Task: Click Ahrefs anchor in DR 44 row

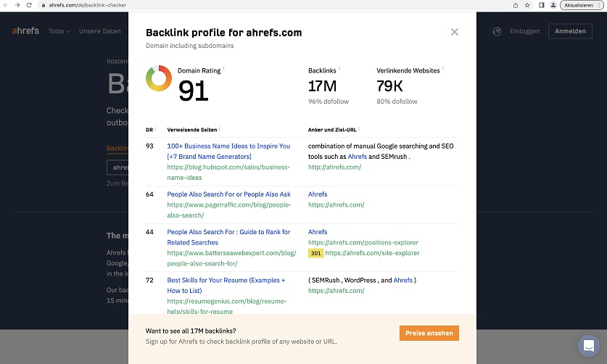Action: 318,231
